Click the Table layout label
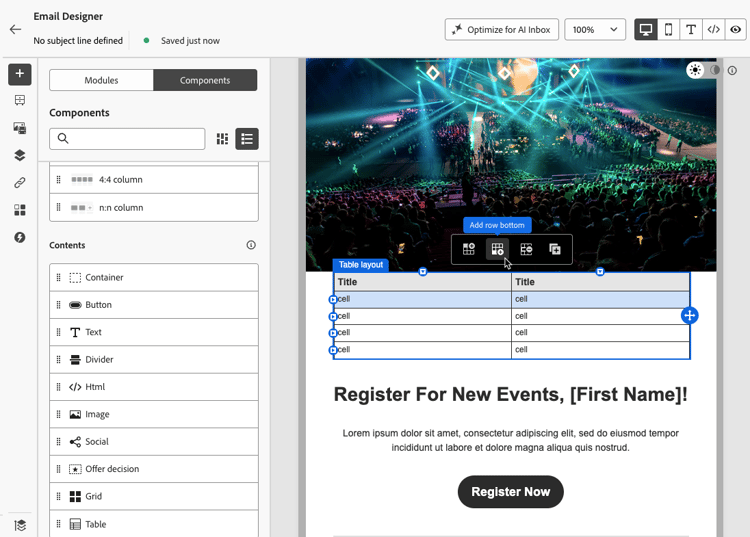The width and height of the screenshot is (750, 537). click(361, 265)
